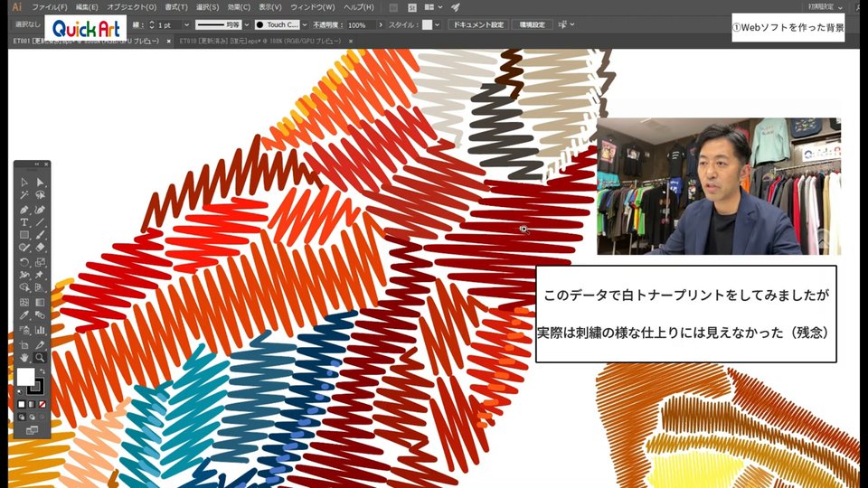Select the Slice tool
This screenshot has height=488, width=868.
pos(40,344)
